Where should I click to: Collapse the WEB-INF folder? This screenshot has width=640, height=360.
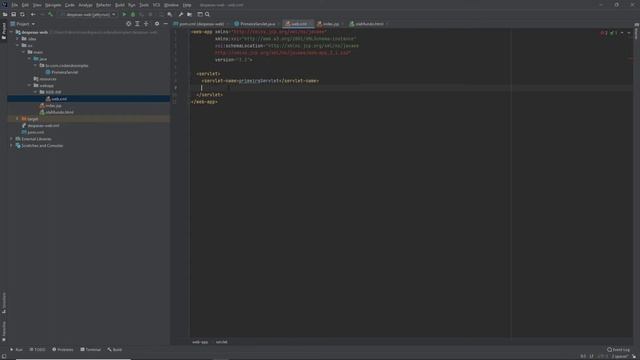coord(36,92)
